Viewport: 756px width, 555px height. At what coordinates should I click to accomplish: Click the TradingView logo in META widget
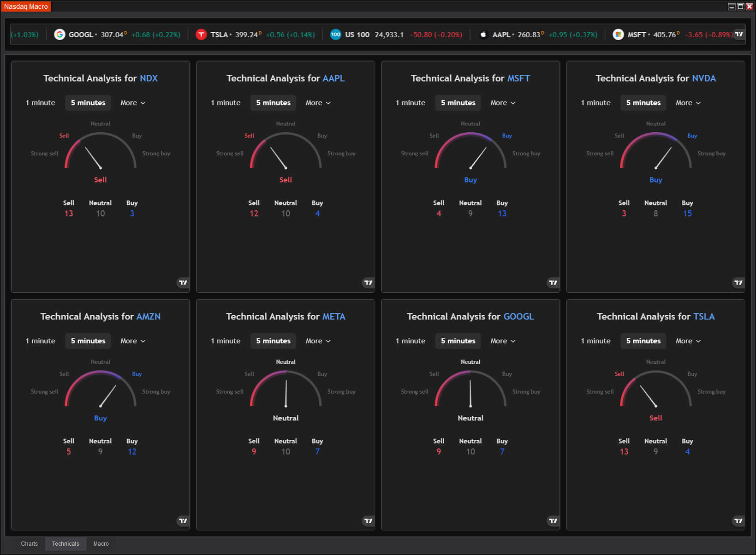click(368, 521)
